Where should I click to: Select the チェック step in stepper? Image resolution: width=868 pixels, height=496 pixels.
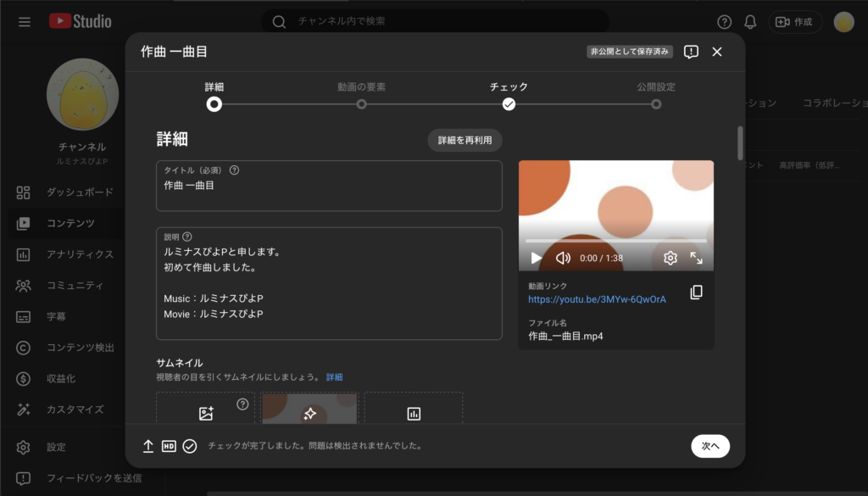[509, 103]
